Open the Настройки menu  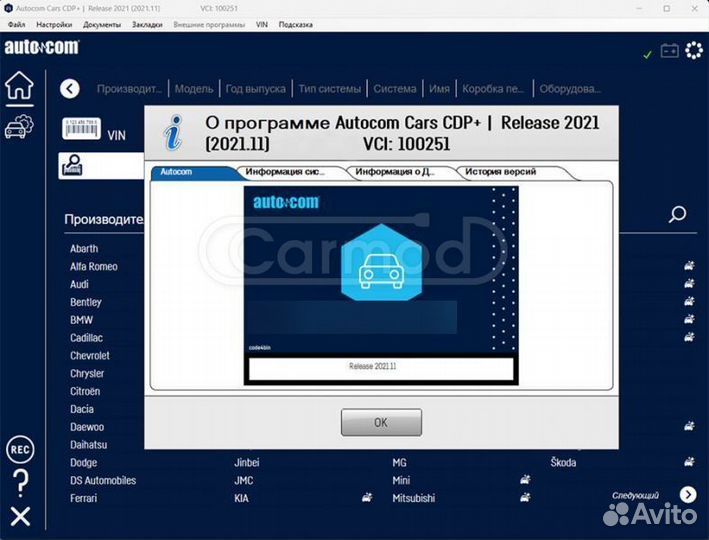click(54, 24)
